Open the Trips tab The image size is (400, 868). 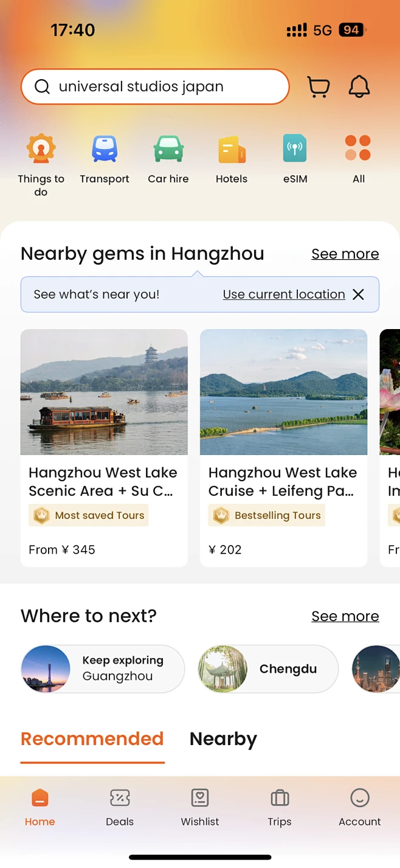point(280,807)
